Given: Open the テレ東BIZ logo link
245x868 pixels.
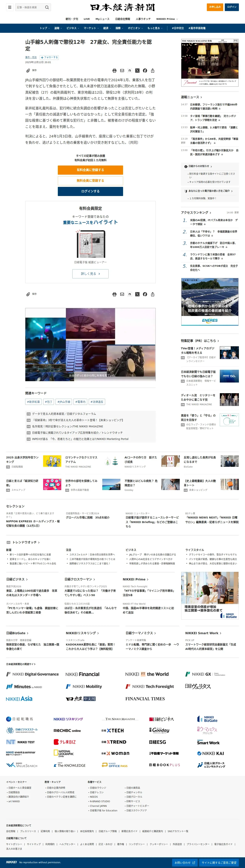Looking at the screenshot, I should point(65,742).
